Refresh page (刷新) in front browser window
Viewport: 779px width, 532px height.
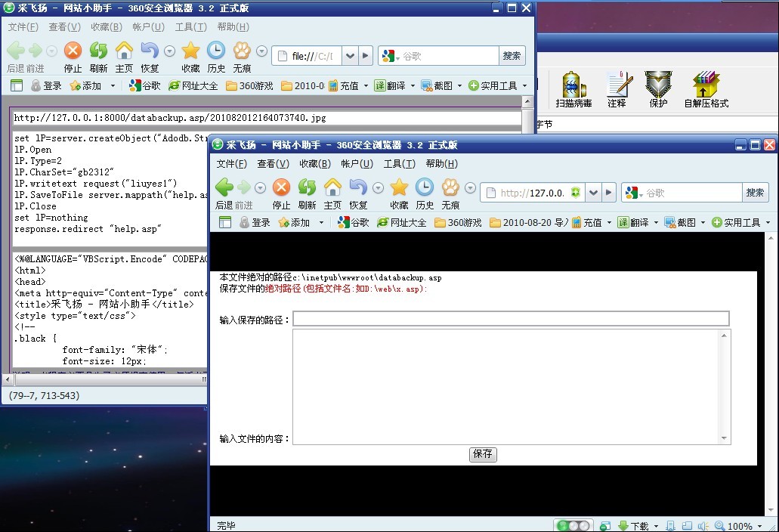(307, 187)
